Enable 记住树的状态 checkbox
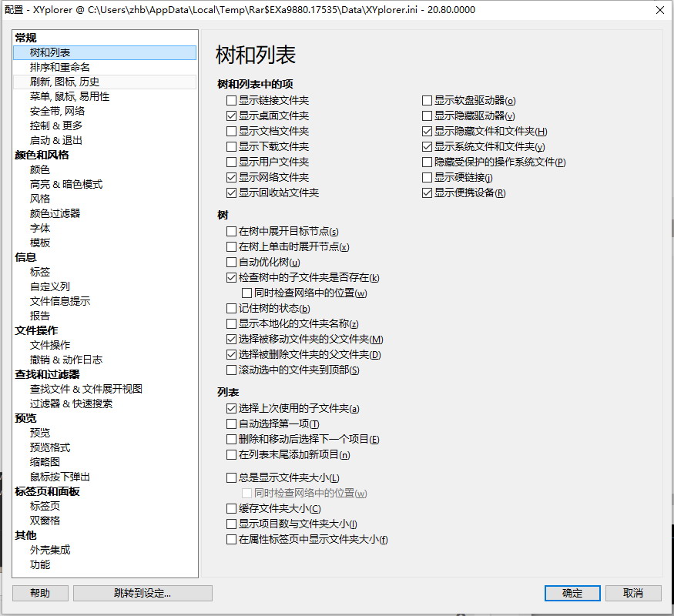The height and width of the screenshot is (616, 674). pos(232,308)
